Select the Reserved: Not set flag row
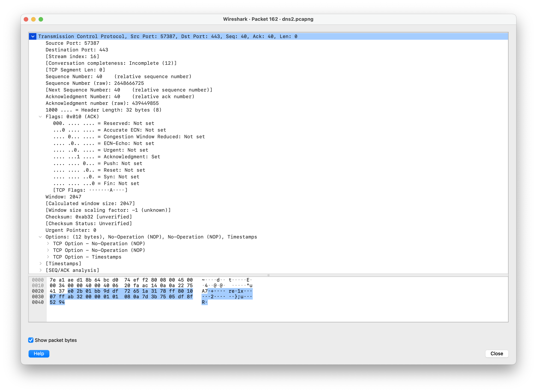The height and width of the screenshot is (392, 537). click(268, 123)
